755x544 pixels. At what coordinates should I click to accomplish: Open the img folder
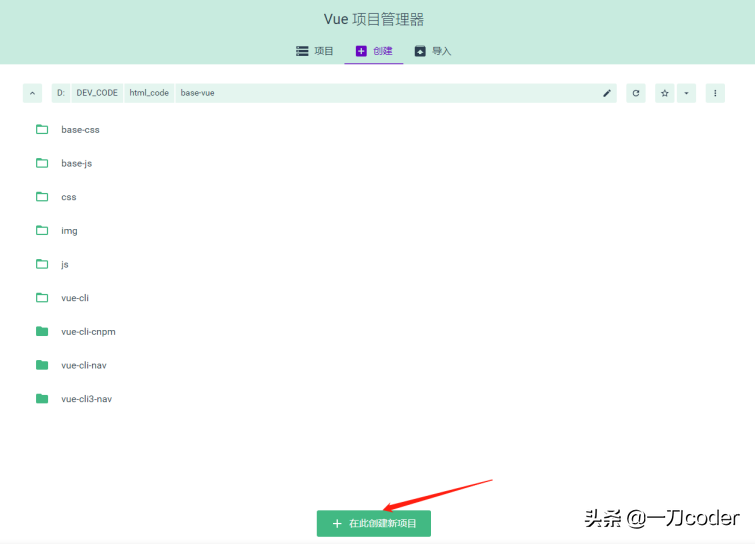point(69,231)
